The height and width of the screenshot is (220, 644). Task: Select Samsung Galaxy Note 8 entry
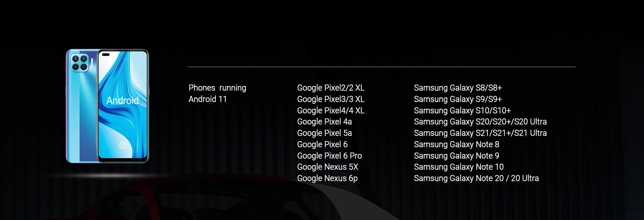pos(456,144)
